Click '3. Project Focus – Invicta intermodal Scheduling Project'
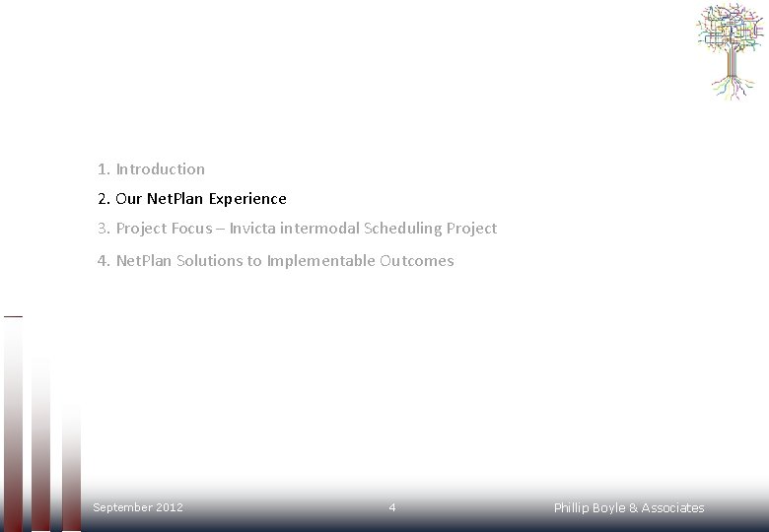 click(x=297, y=229)
